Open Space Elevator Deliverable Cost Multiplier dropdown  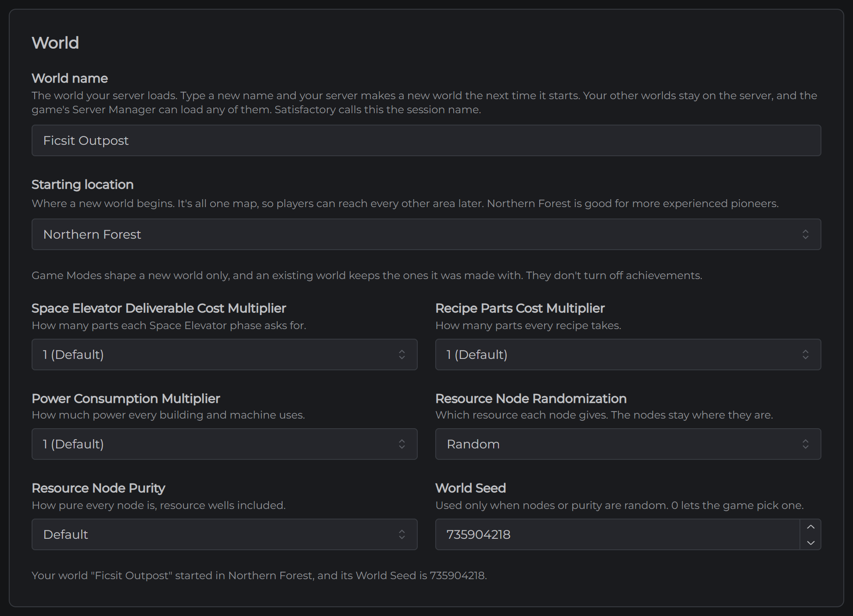224,355
